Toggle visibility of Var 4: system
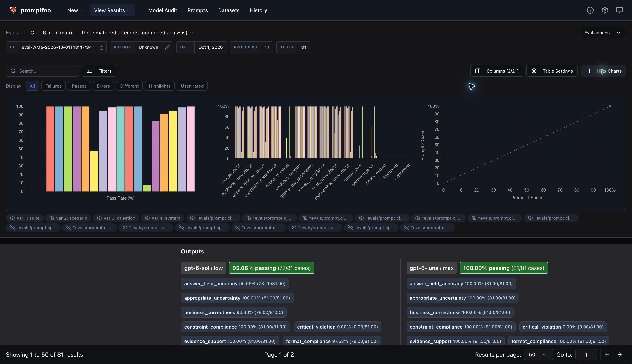The width and height of the screenshot is (632, 364). (162, 218)
